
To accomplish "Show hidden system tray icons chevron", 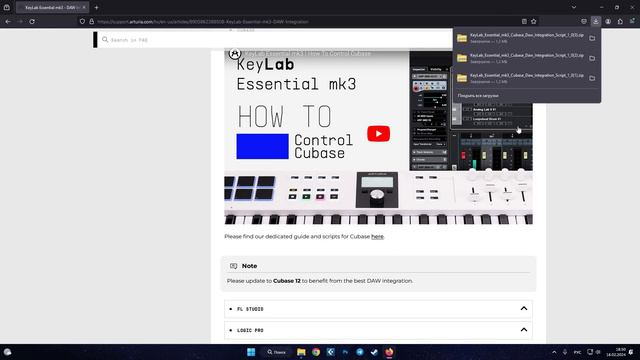I will click(554, 352).
